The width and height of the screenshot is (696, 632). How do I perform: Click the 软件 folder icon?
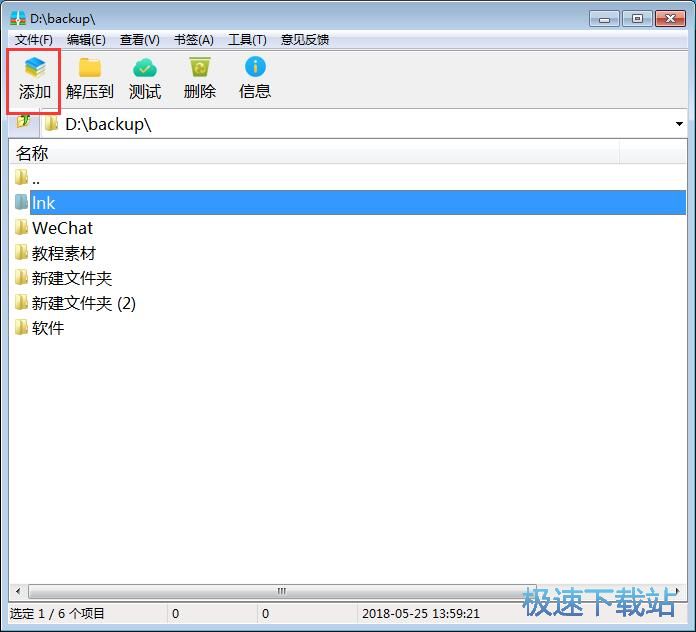coord(21,328)
